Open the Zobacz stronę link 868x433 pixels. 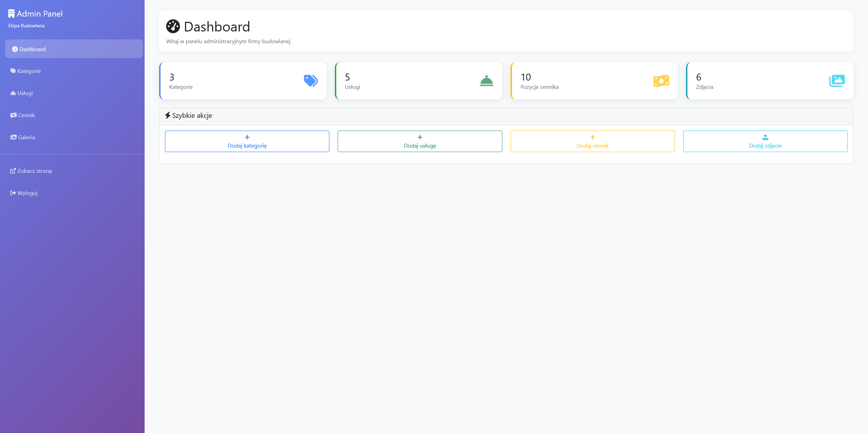point(35,171)
